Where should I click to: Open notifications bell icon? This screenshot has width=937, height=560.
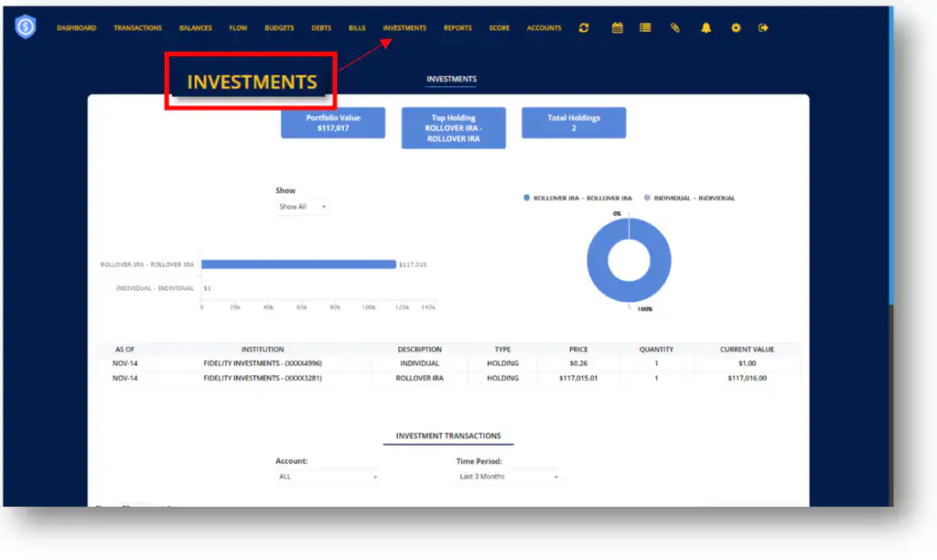705,28
